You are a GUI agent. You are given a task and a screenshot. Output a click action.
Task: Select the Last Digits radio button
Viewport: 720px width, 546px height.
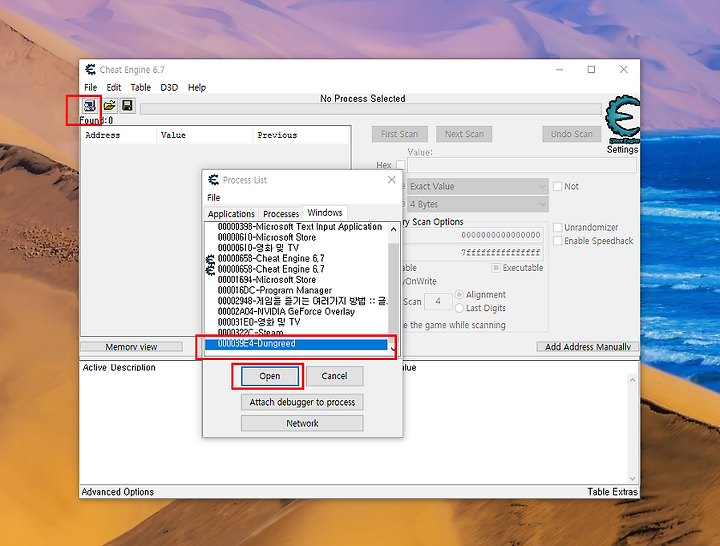point(459,308)
